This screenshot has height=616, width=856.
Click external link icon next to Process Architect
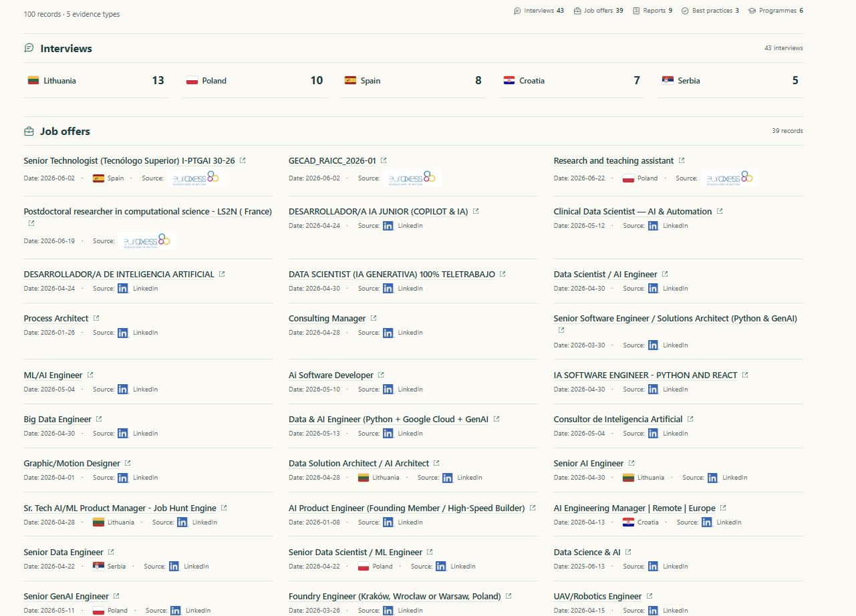96,318
